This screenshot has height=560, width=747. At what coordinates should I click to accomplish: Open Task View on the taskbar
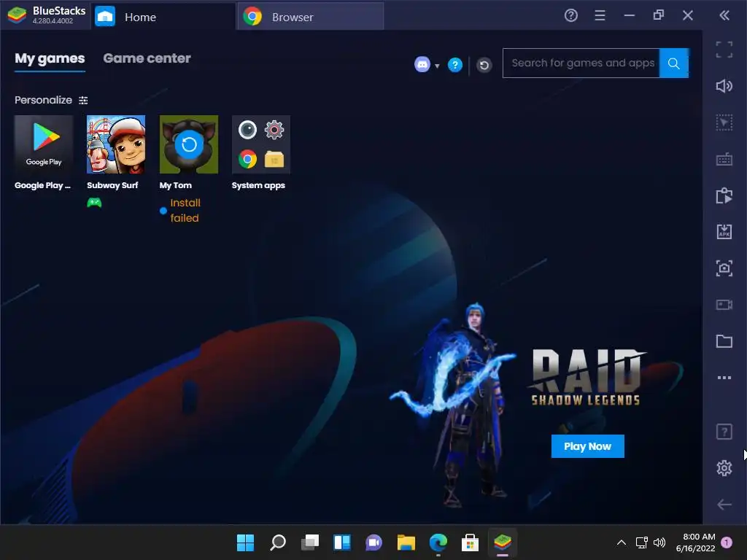coord(309,542)
